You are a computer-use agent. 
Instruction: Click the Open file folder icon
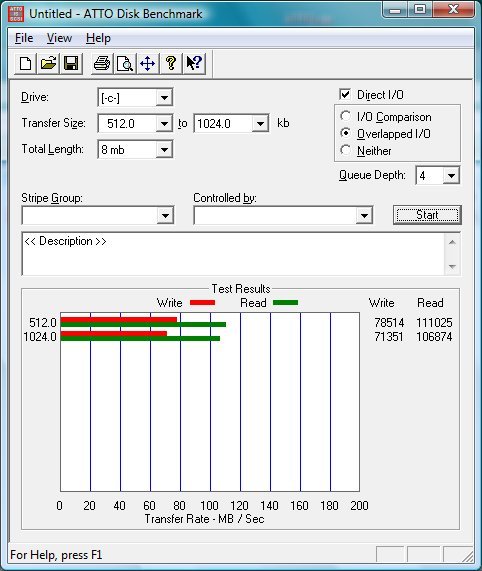pos(48,64)
